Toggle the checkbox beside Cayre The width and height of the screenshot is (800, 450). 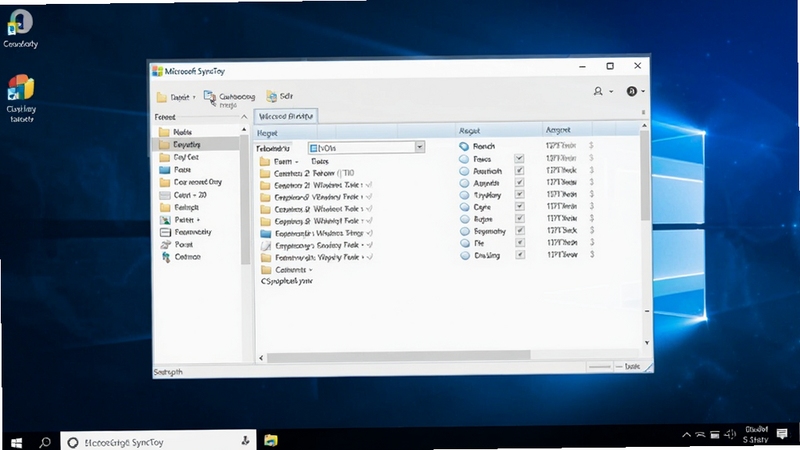[x=519, y=207]
